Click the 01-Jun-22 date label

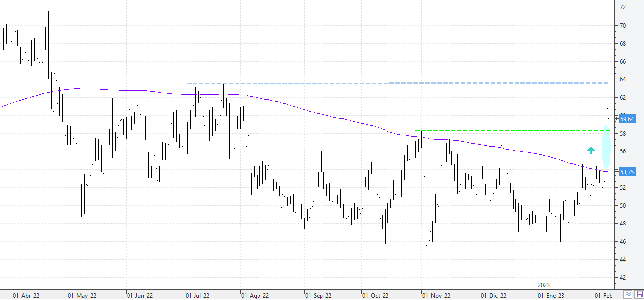(140, 295)
